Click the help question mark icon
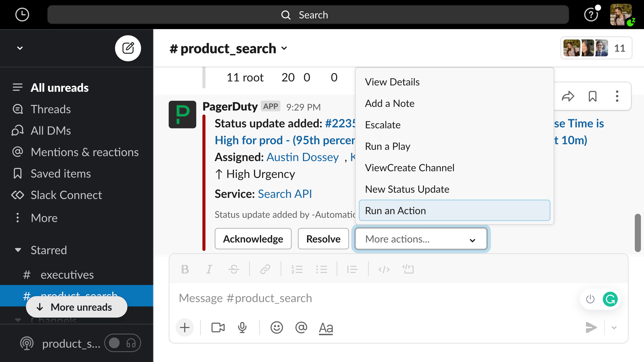The image size is (644, 362). pos(591,15)
